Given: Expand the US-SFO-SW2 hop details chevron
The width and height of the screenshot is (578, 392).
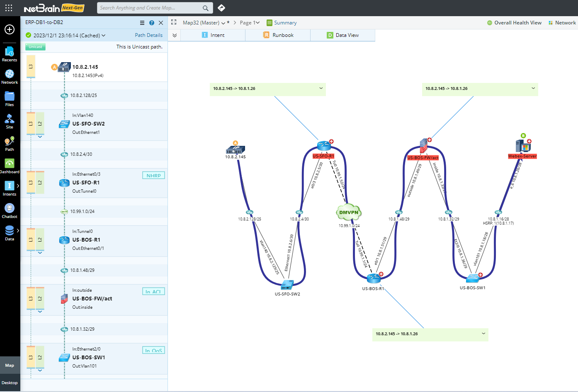Looking at the screenshot, I should [40, 137].
